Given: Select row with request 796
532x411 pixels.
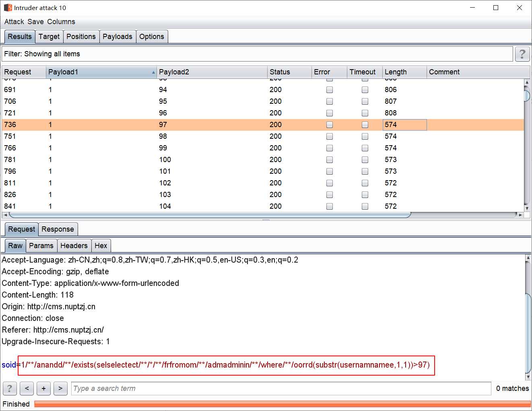Looking at the screenshot, I should point(263,171).
